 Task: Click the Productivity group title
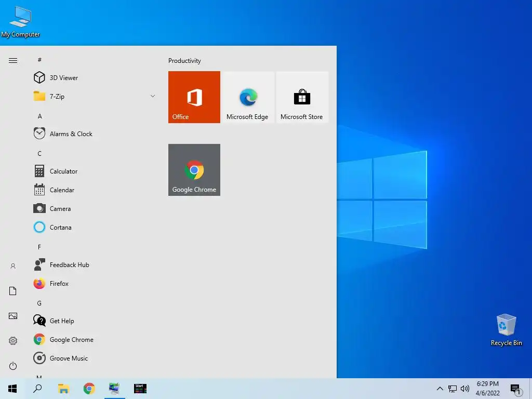[x=184, y=60]
